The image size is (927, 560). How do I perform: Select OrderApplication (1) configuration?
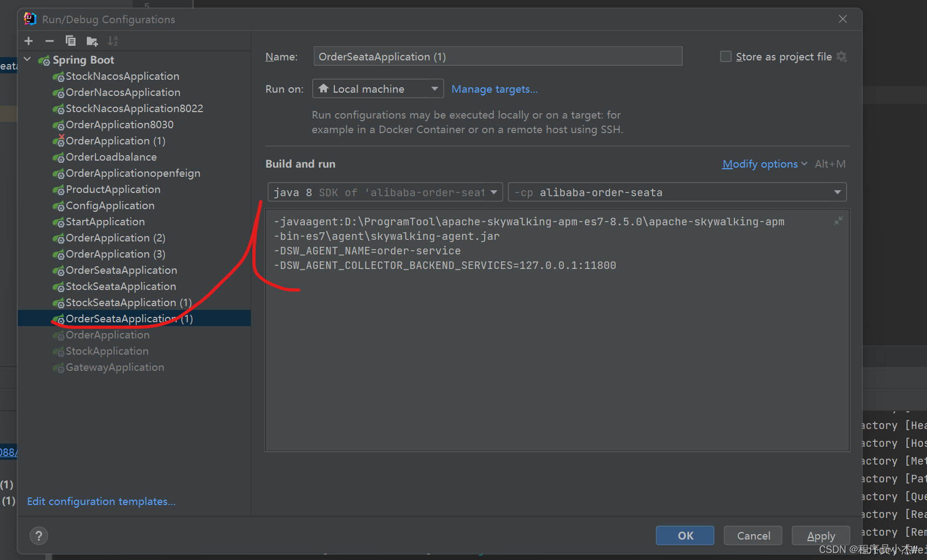[x=115, y=141]
